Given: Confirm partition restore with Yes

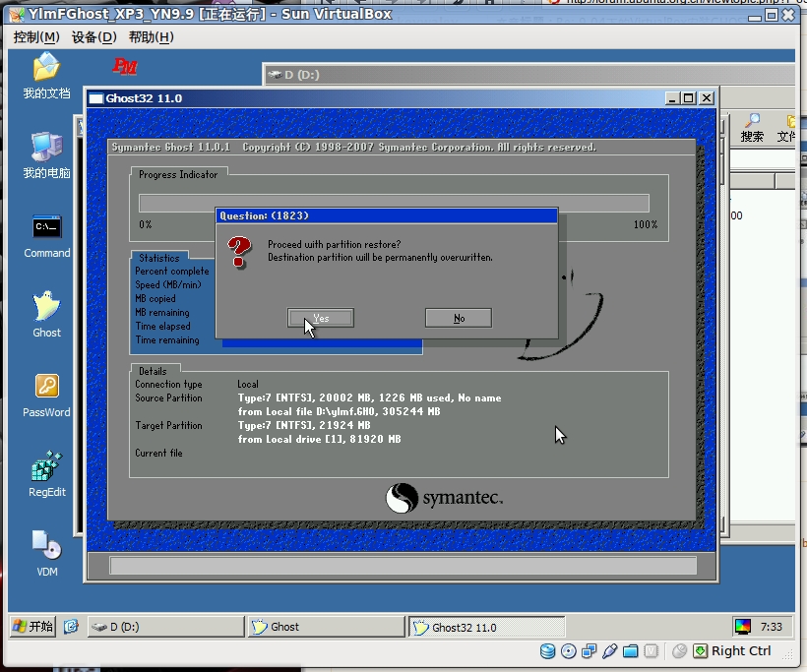Looking at the screenshot, I should click(x=321, y=318).
